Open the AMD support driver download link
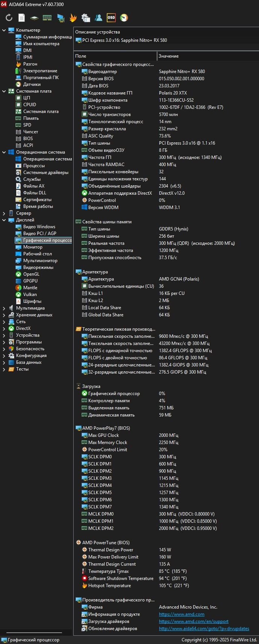259x644 pixels. tap(194, 621)
